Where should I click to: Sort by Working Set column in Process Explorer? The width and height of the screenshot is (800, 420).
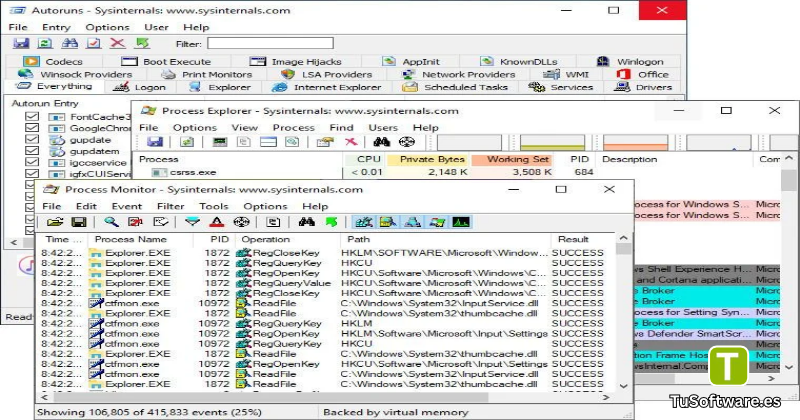tap(513, 159)
